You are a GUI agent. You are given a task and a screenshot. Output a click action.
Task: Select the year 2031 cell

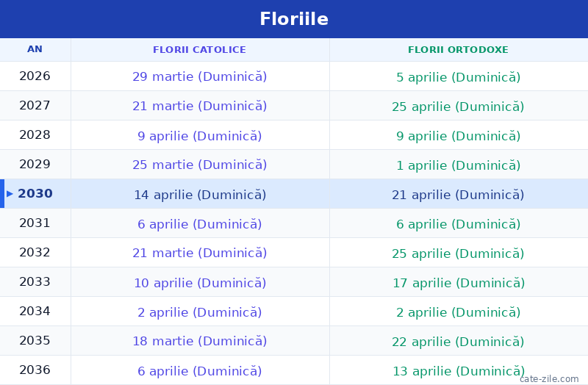click(35, 223)
